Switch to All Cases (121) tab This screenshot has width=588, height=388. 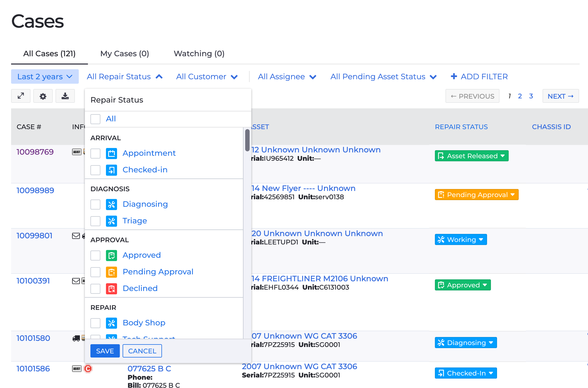coord(49,53)
